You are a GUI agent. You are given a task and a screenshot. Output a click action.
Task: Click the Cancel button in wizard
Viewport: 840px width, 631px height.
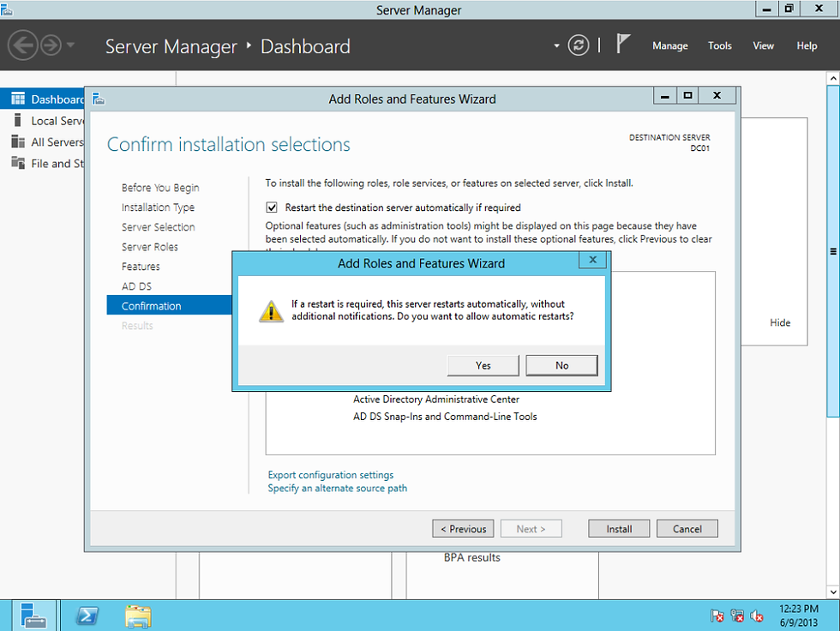pyautogui.click(x=687, y=529)
